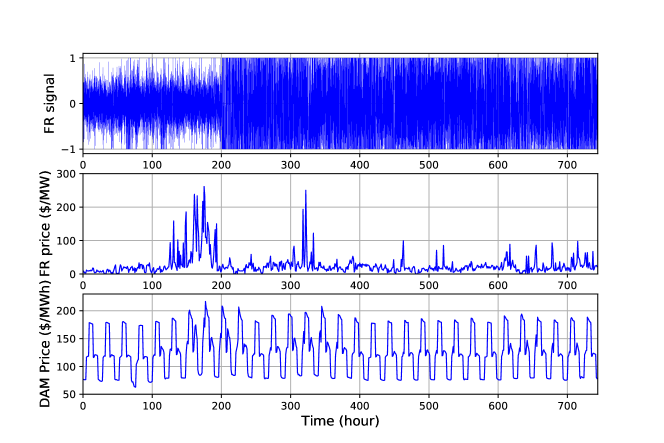Click the '100' y-tick on DAM Price axis
The image size is (664, 443).
pyautogui.click(x=66, y=367)
